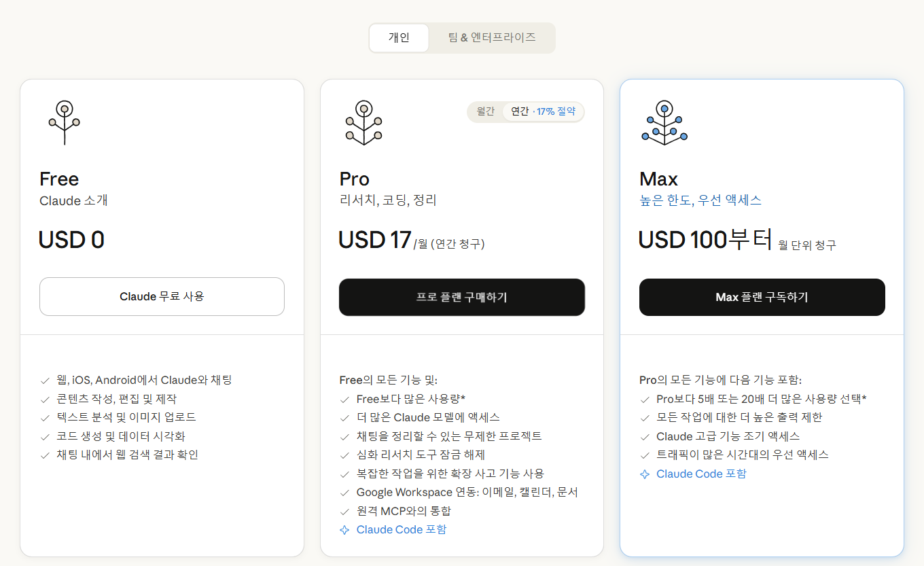This screenshot has height=566, width=924.
Task: Click the Max 플랜 구독하기 button
Action: coord(762,297)
